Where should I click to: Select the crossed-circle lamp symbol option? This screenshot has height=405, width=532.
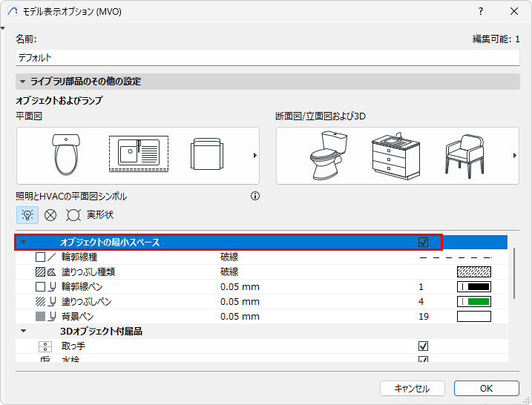[x=50, y=215]
